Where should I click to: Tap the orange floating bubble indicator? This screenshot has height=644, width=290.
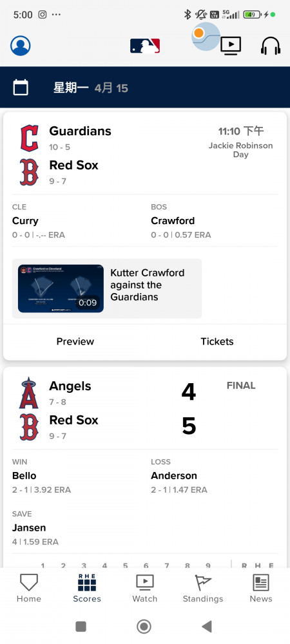198,33
